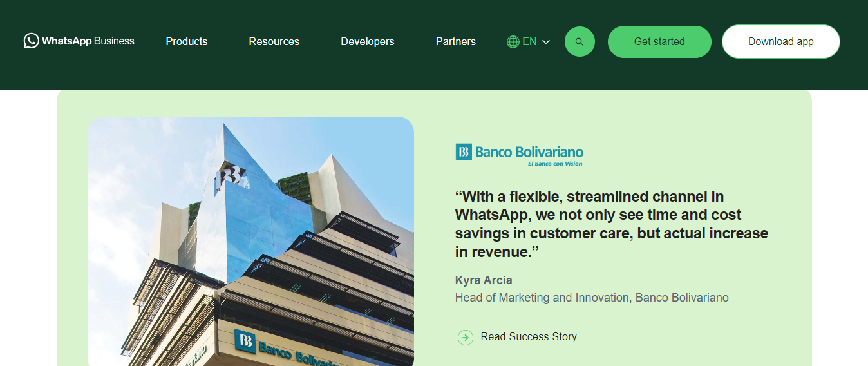Click the Download app button

point(781,41)
